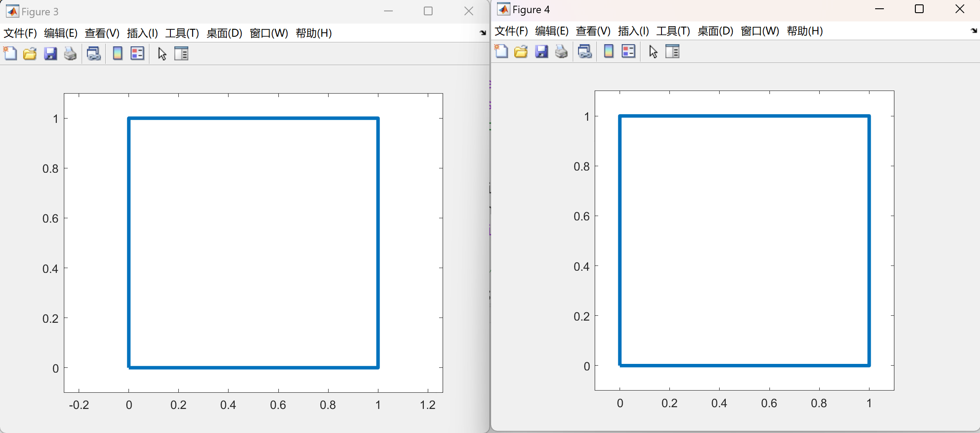Open 文件(F) menu in Figure 3
This screenshot has width=980, height=433.
20,33
